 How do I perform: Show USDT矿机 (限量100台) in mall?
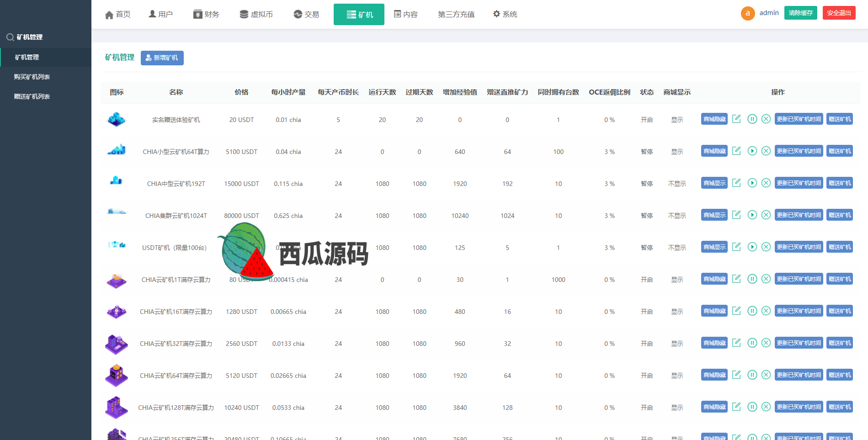(x=714, y=247)
